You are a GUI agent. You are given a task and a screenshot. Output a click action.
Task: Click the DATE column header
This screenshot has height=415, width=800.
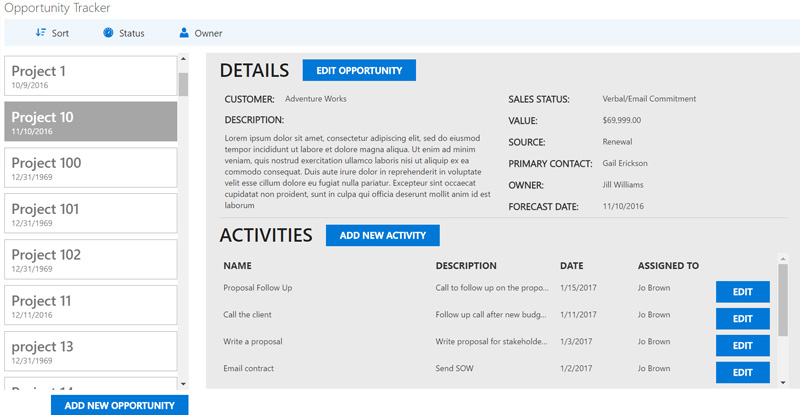(x=571, y=265)
